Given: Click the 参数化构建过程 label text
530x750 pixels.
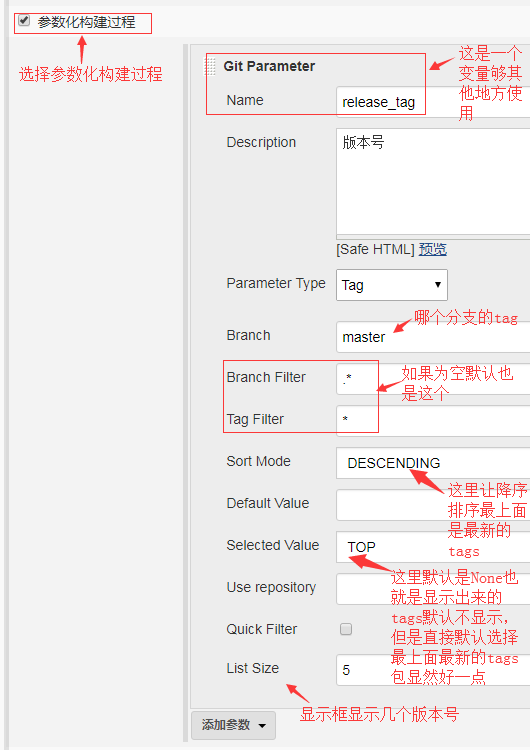Looking at the screenshot, I should (86, 22).
